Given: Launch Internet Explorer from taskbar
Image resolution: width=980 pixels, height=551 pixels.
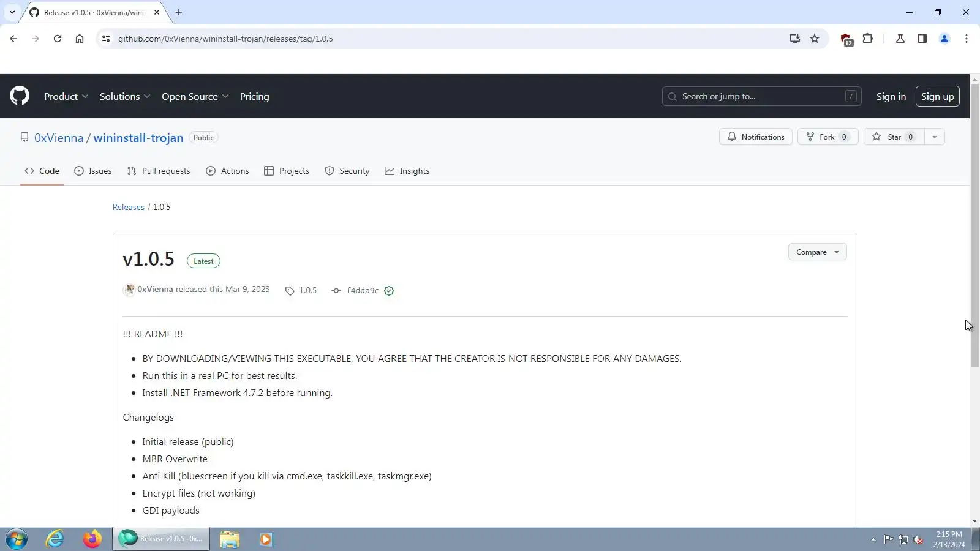Looking at the screenshot, I should [x=55, y=539].
